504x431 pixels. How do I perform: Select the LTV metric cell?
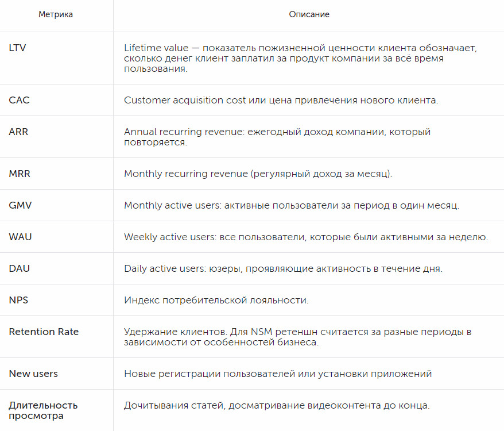click(x=17, y=48)
